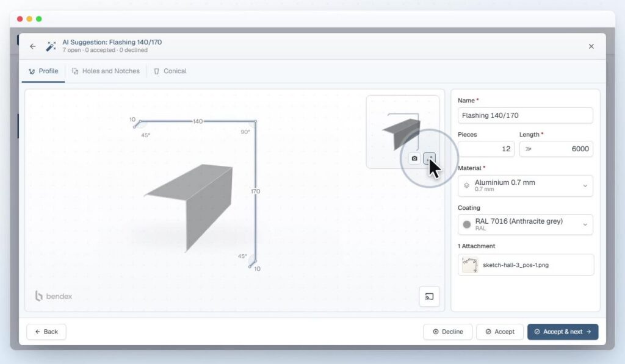The width and height of the screenshot is (625, 364).
Task: Select the 170 dimension label on profile
Action: pyautogui.click(x=256, y=191)
